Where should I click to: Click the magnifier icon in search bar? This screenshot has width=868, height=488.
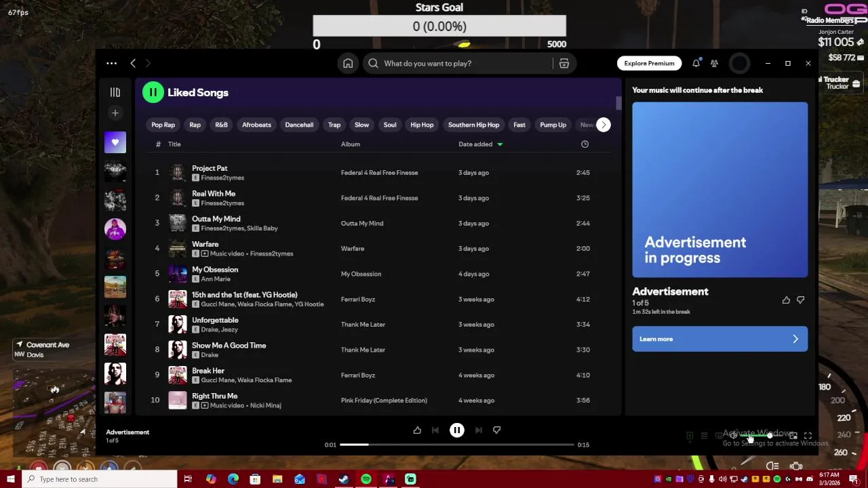tap(373, 63)
